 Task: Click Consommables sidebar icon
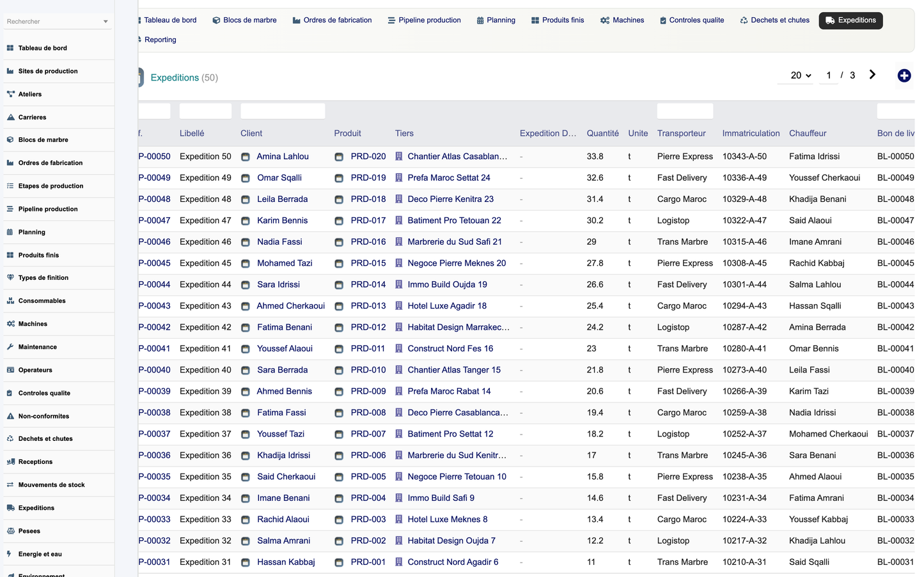tap(10, 300)
